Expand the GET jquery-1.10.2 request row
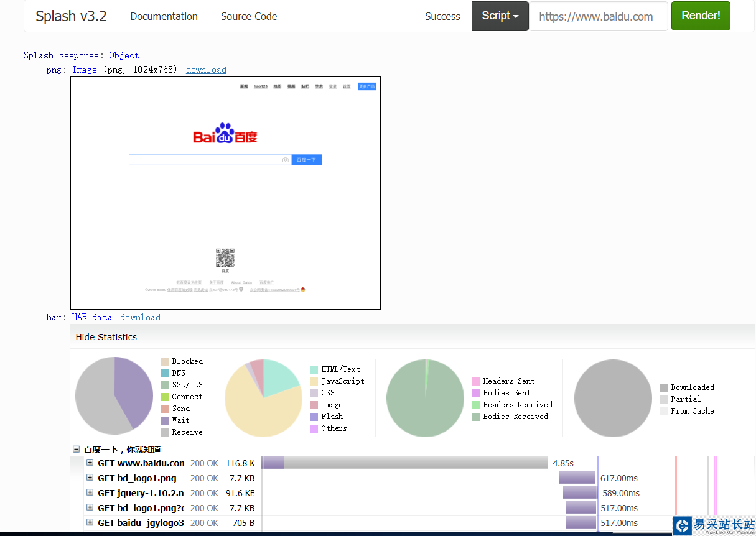This screenshot has height=536, width=756. pyautogui.click(x=90, y=492)
